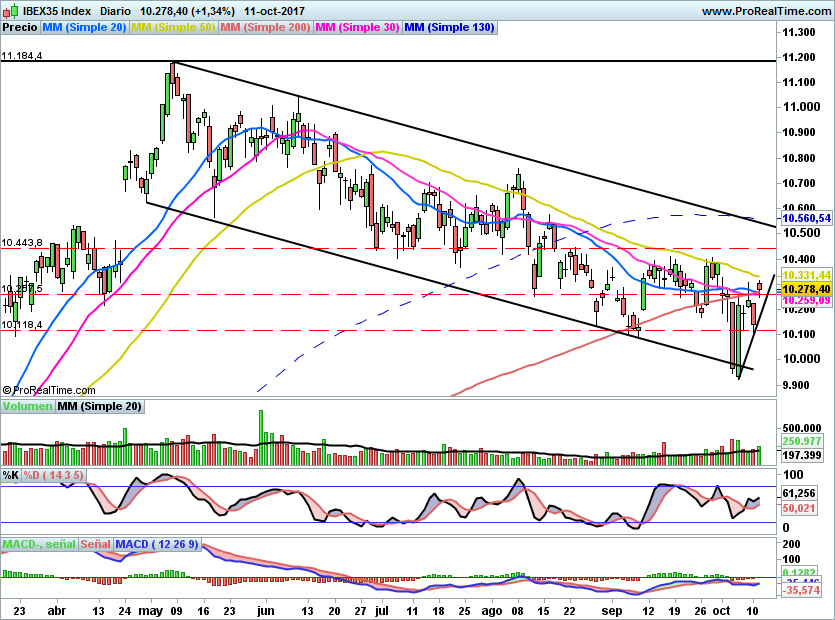Click the 11.300 price axis label
This screenshot has height=620, width=835.
pos(798,32)
